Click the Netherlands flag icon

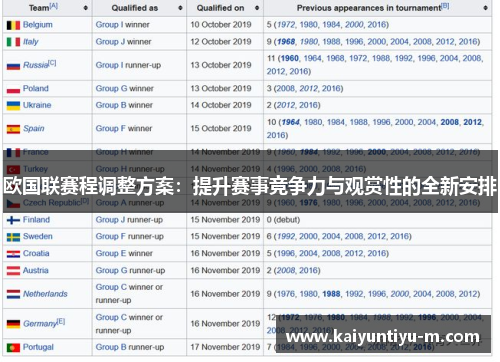click(13, 294)
